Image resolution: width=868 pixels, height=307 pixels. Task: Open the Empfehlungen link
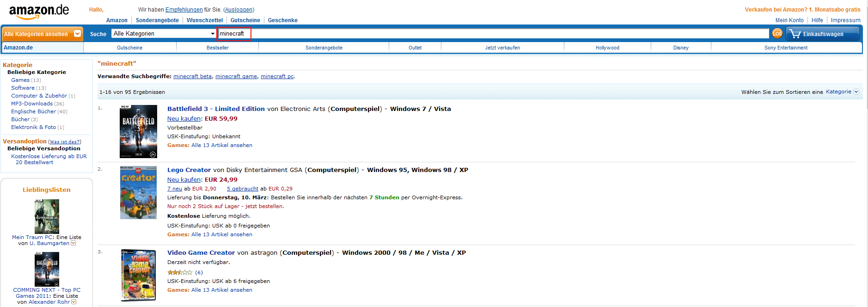(184, 10)
